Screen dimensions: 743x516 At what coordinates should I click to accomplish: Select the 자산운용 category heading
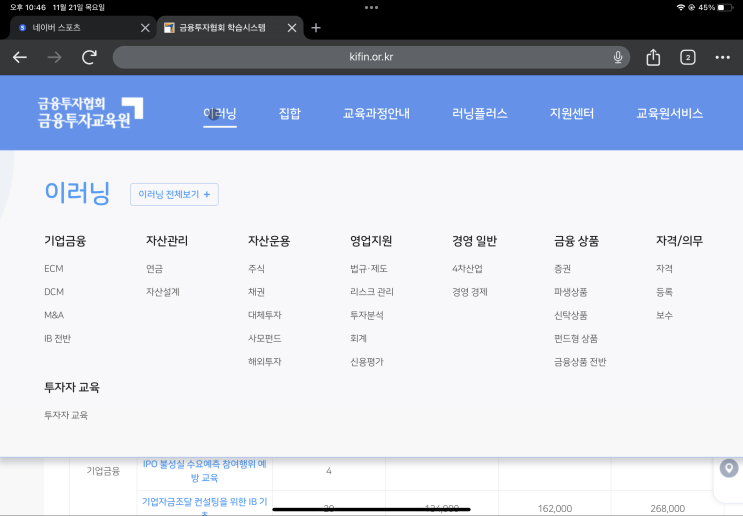click(x=269, y=241)
